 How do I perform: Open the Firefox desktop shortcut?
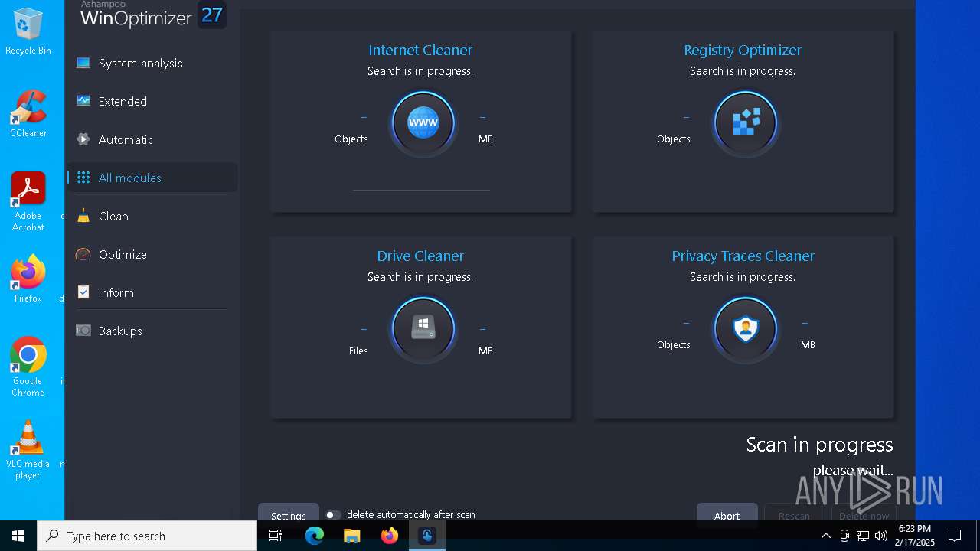[x=28, y=279]
